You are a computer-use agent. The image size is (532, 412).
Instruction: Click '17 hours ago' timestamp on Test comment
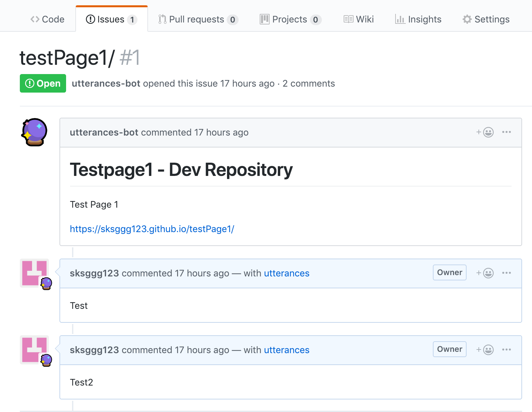click(202, 273)
